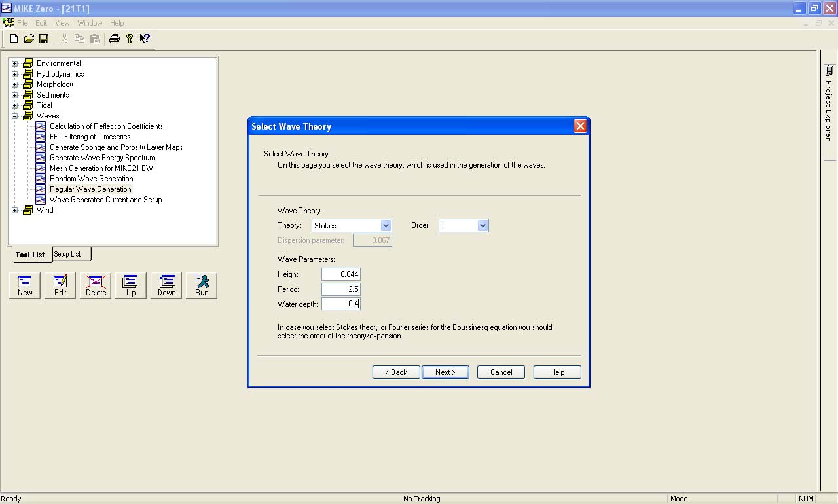Click the Water depth input field
This screenshot has height=504, width=838.
[341, 304]
